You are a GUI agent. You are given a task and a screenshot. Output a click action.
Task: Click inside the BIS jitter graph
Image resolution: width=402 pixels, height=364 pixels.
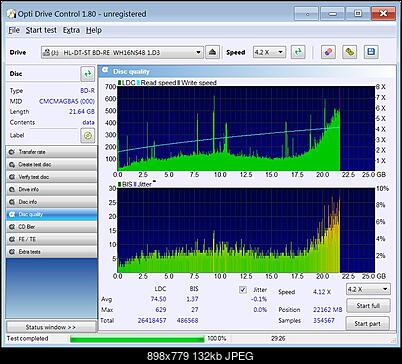246,230
